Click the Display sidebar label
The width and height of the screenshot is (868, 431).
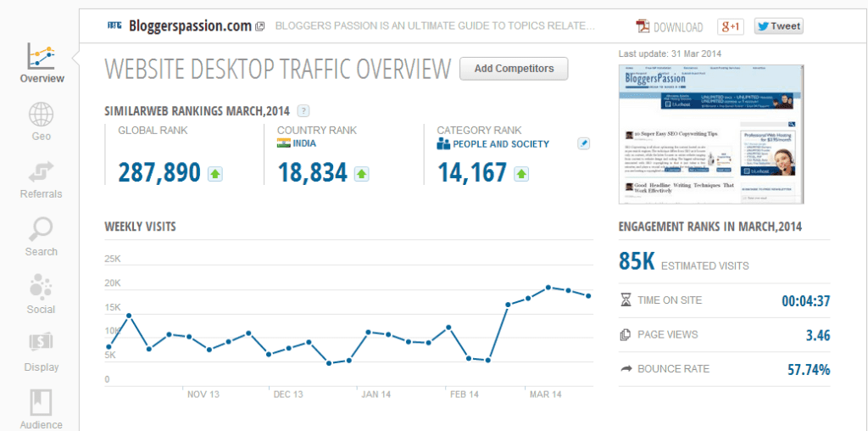click(x=42, y=367)
